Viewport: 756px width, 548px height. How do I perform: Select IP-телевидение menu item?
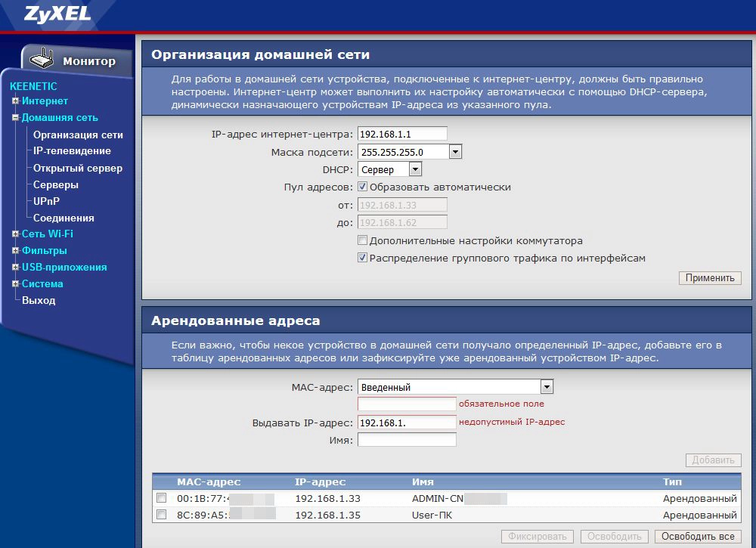point(72,151)
